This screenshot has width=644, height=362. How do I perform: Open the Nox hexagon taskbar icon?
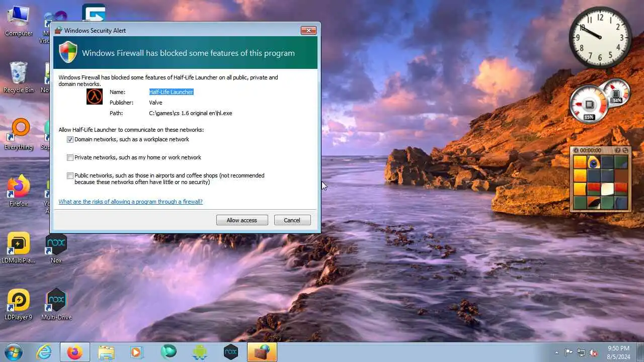(230, 352)
